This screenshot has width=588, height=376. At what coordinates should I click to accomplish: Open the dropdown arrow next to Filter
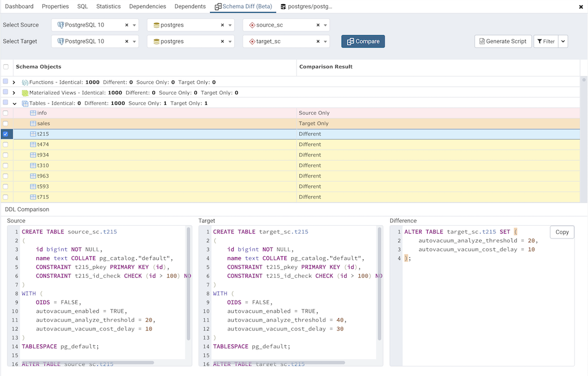point(563,41)
